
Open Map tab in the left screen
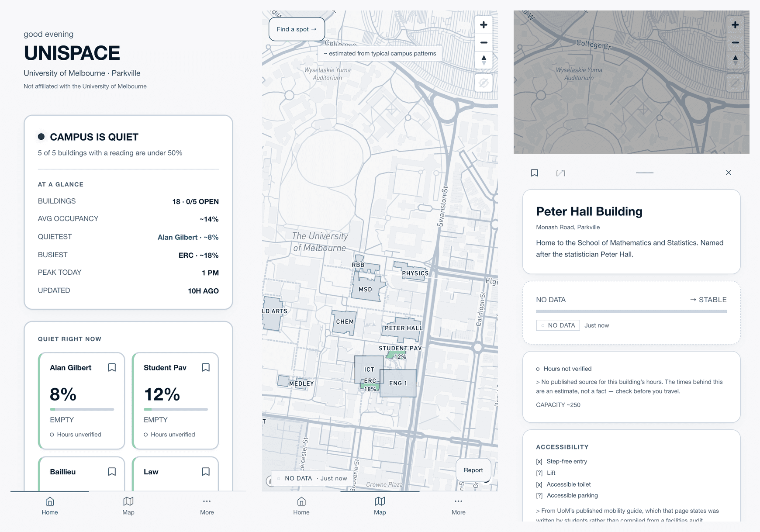pyautogui.click(x=128, y=506)
